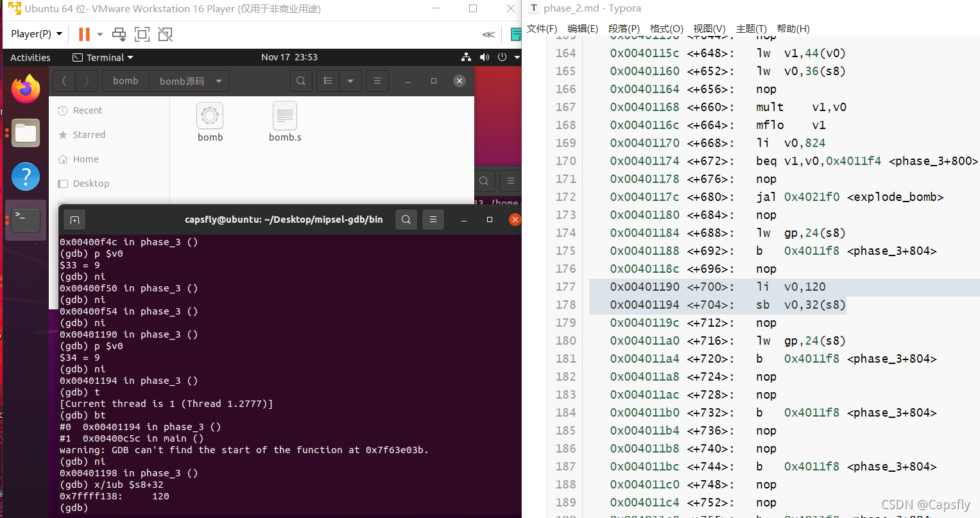The height and width of the screenshot is (518, 980).
Task: Click line number 177 in Typora gutter
Action: click(565, 287)
